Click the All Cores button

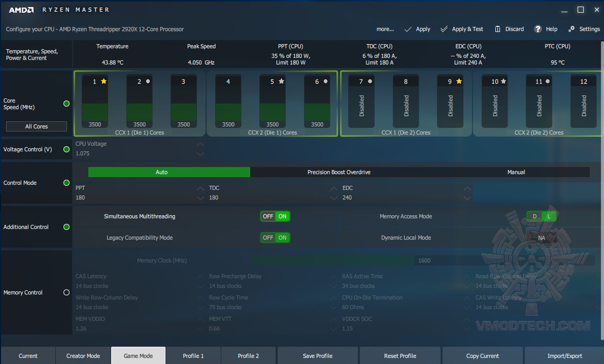pos(37,126)
